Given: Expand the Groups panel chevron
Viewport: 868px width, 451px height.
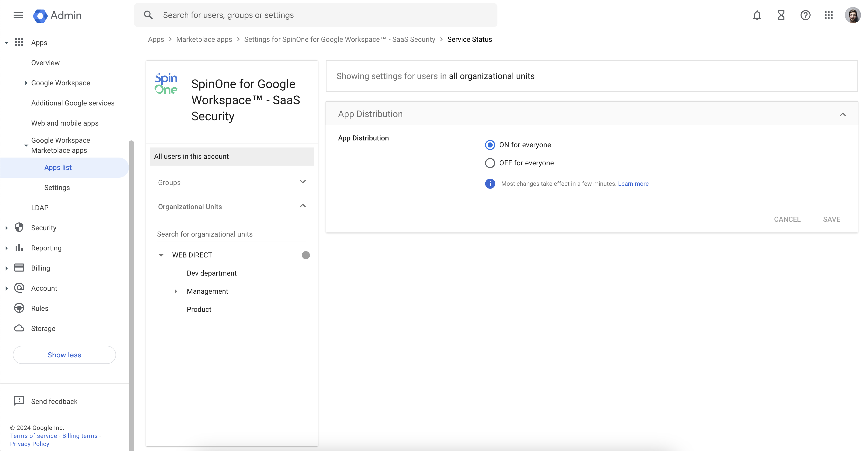Looking at the screenshot, I should (303, 182).
